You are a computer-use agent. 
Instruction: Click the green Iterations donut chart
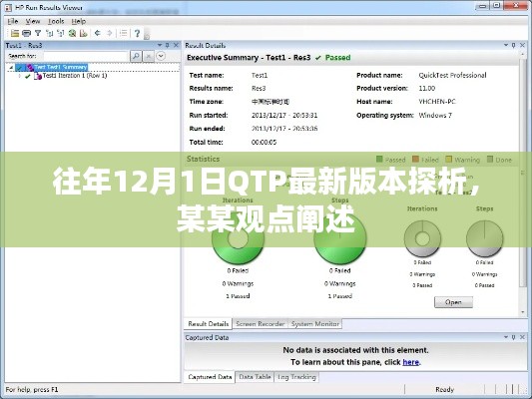click(238, 237)
